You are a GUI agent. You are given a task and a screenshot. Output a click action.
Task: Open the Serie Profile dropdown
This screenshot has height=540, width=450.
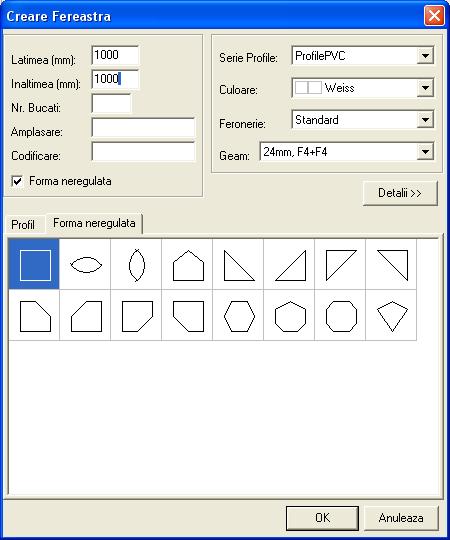[425, 56]
